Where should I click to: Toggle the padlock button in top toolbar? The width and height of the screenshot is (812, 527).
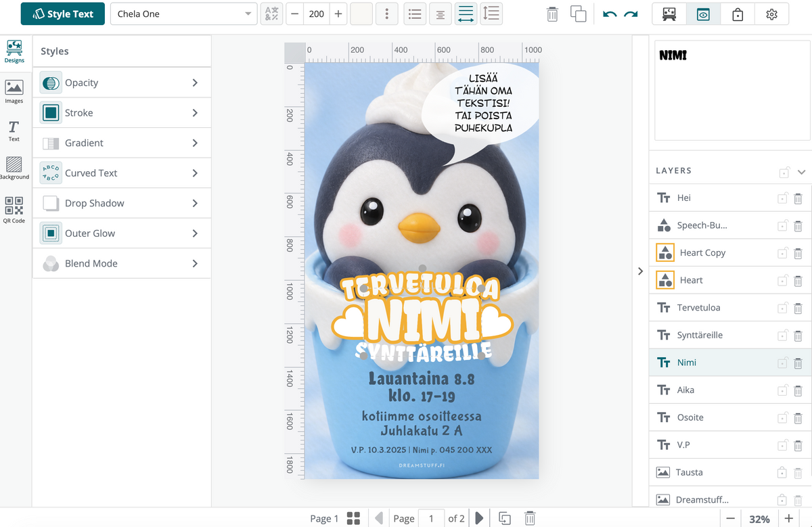coord(738,14)
